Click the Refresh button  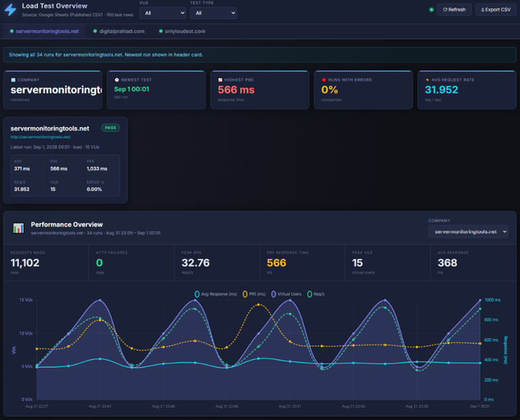click(454, 9)
